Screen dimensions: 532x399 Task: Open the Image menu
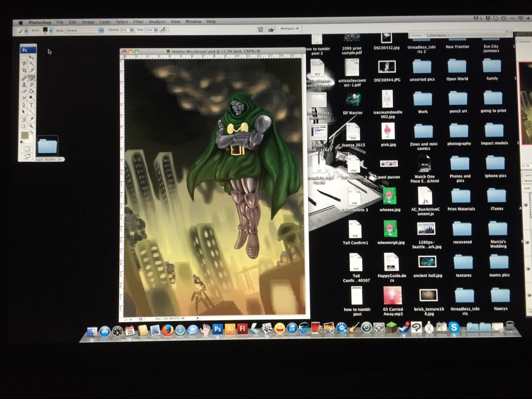coord(88,22)
